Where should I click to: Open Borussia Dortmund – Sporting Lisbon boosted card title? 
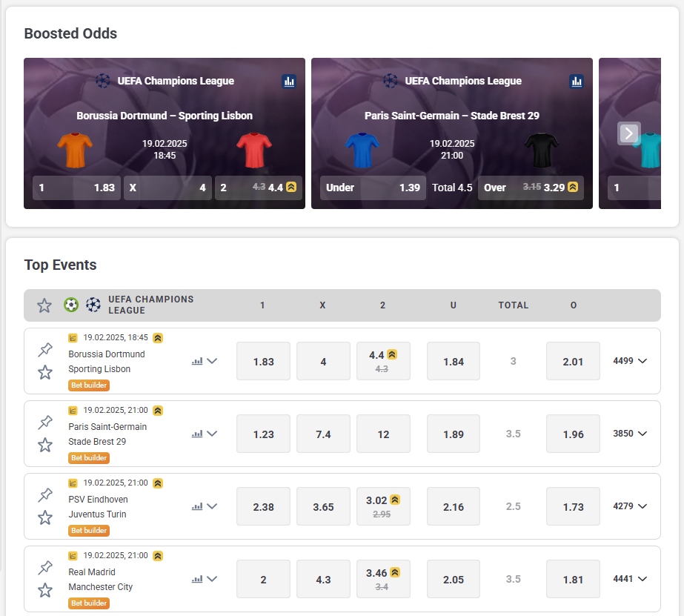point(165,116)
